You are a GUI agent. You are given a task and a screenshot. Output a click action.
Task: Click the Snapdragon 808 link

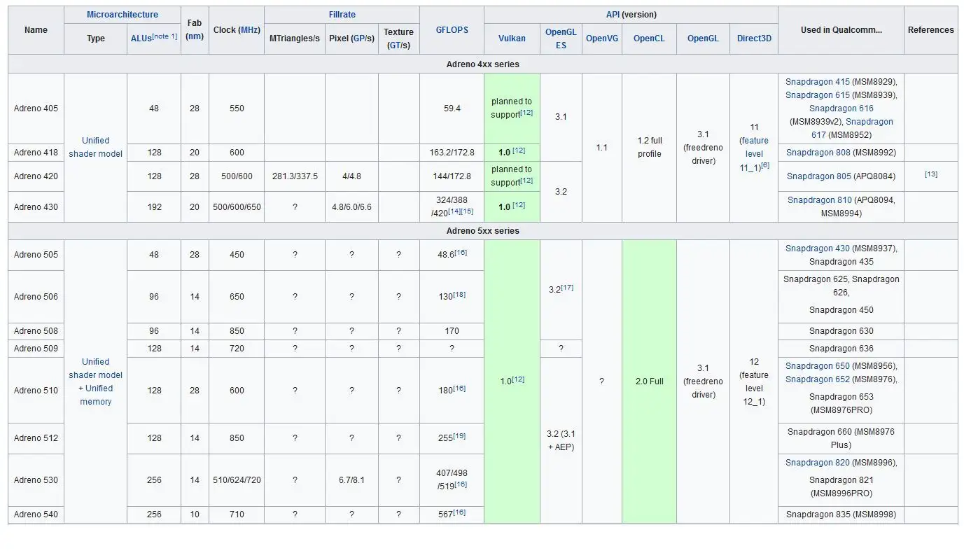pyautogui.click(x=818, y=153)
